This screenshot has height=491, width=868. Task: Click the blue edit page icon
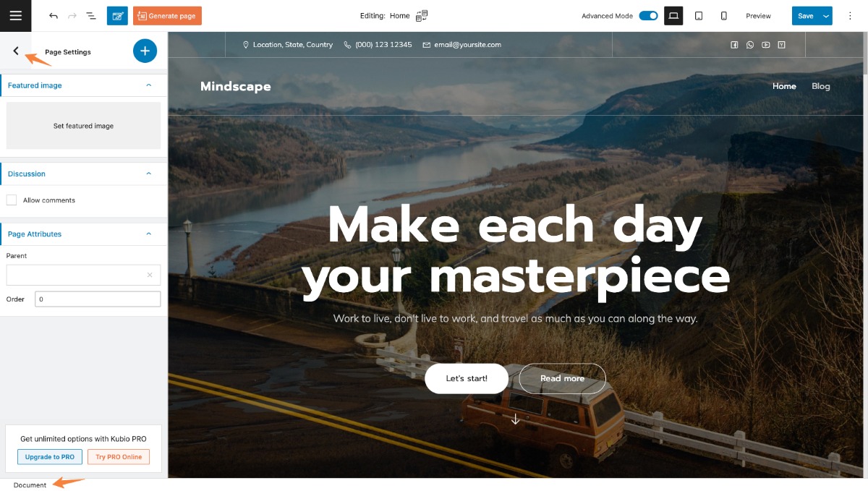(x=117, y=15)
